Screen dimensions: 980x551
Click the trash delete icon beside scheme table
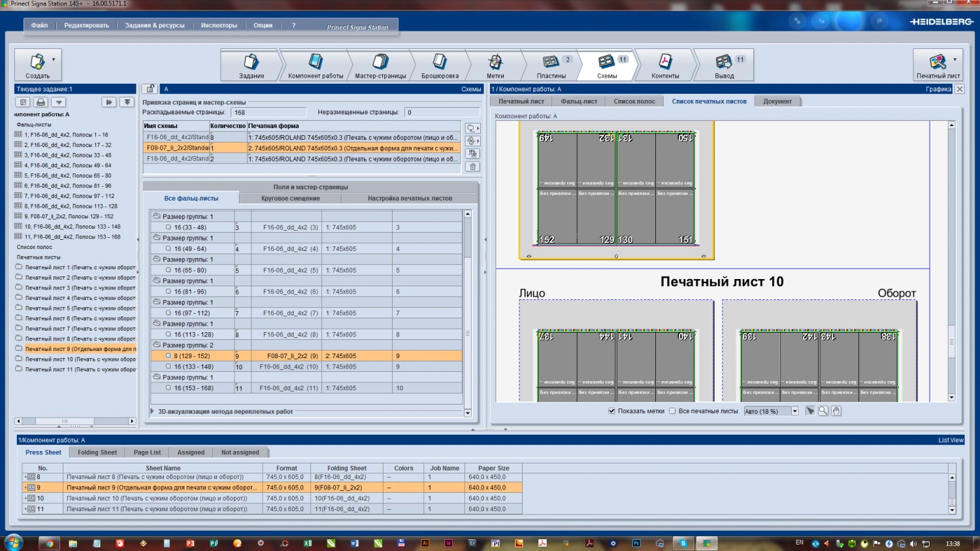(473, 167)
